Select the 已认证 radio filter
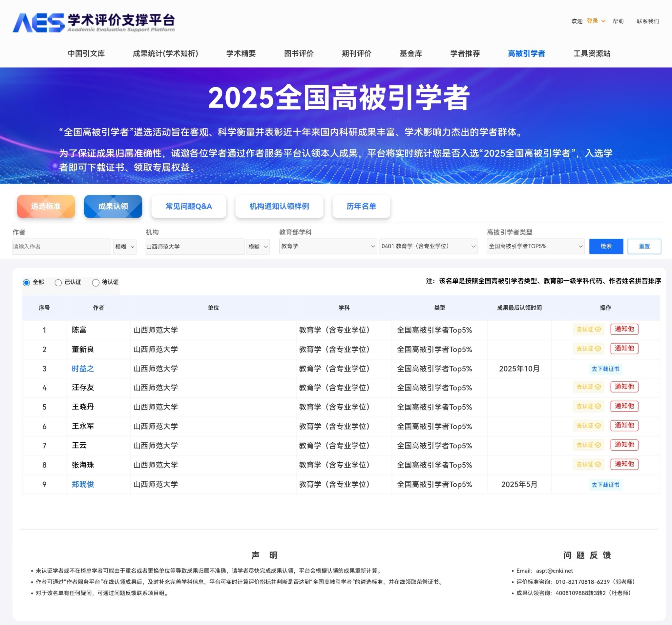Image resolution: width=672 pixels, height=625 pixels. 58,282
